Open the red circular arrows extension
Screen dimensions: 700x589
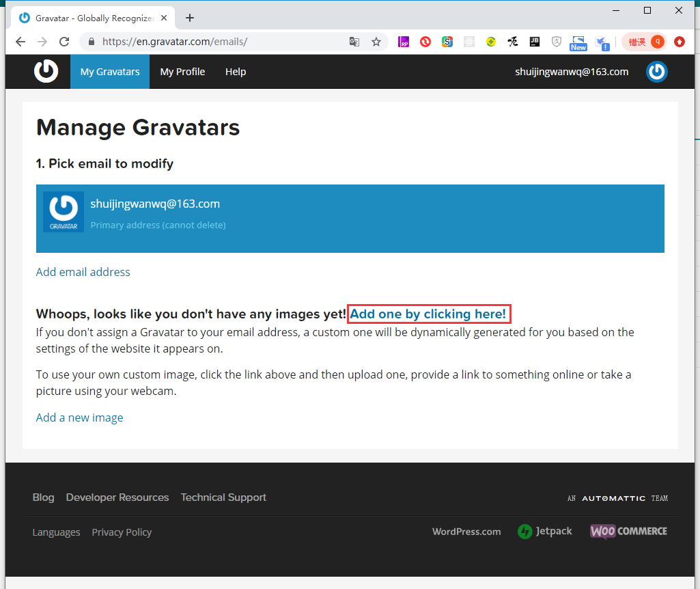(425, 42)
